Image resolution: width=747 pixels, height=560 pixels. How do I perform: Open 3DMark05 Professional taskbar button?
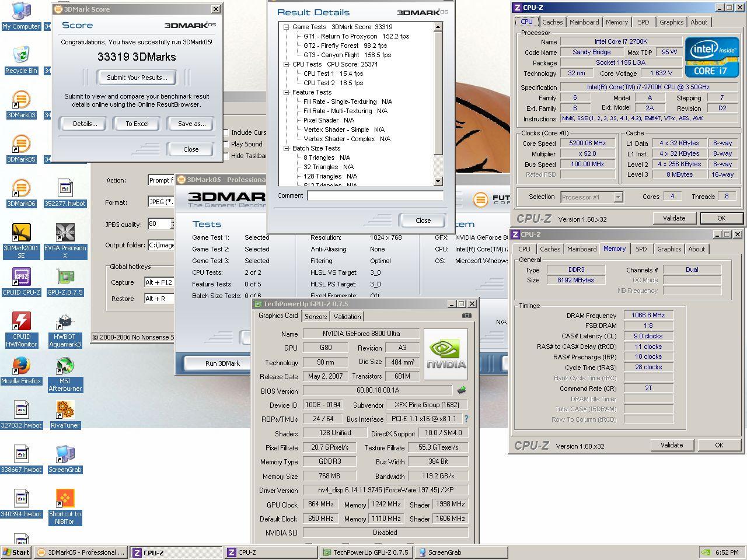(x=81, y=552)
